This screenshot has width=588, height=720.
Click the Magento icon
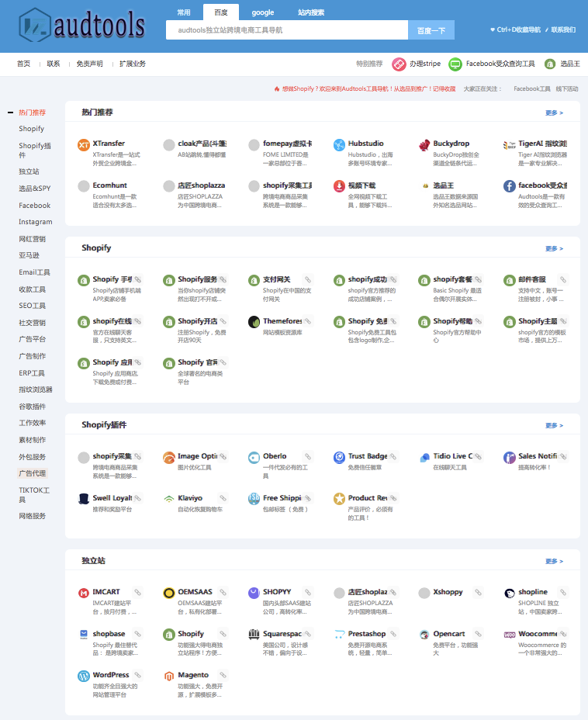point(169,676)
